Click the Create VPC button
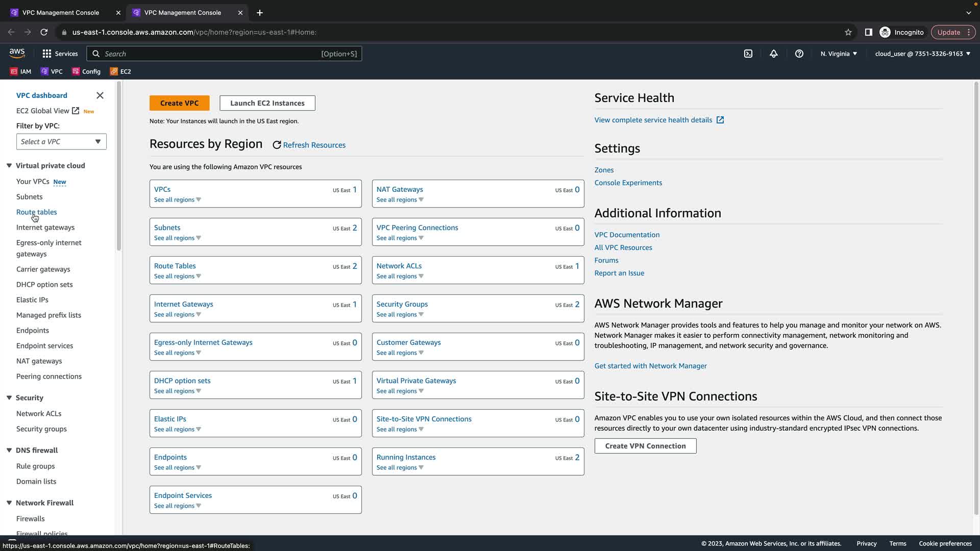Viewport: 980px width, 551px height. [179, 103]
